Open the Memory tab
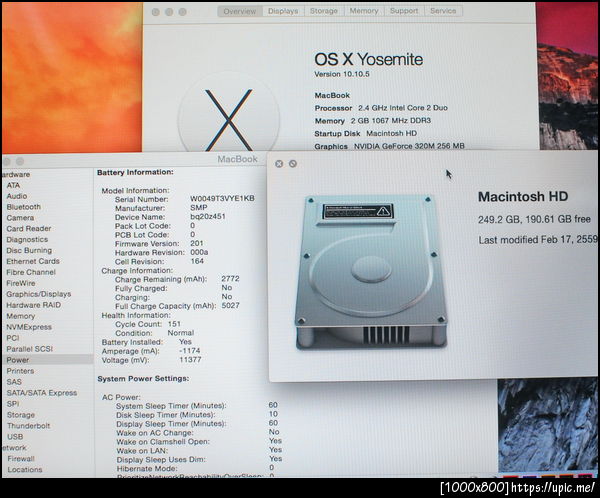 364,11
